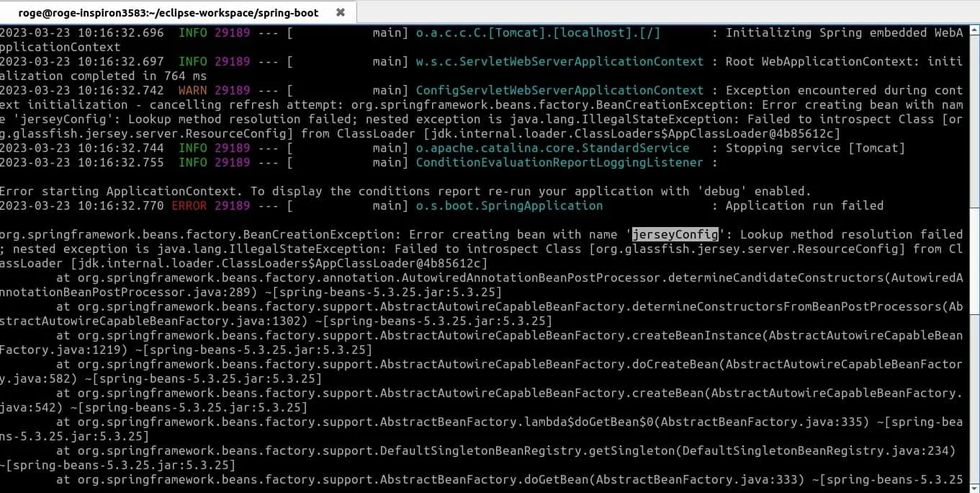Image resolution: width=980 pixels, height=493 pixels.
Task: Click 'Initializing Spring embedded' text
Action: 826,32
